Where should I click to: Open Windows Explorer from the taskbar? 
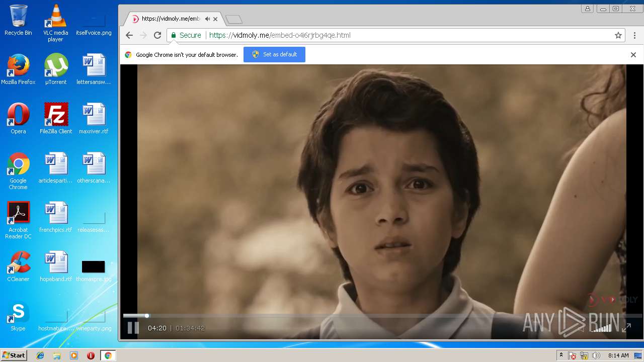tap(57, 355)
